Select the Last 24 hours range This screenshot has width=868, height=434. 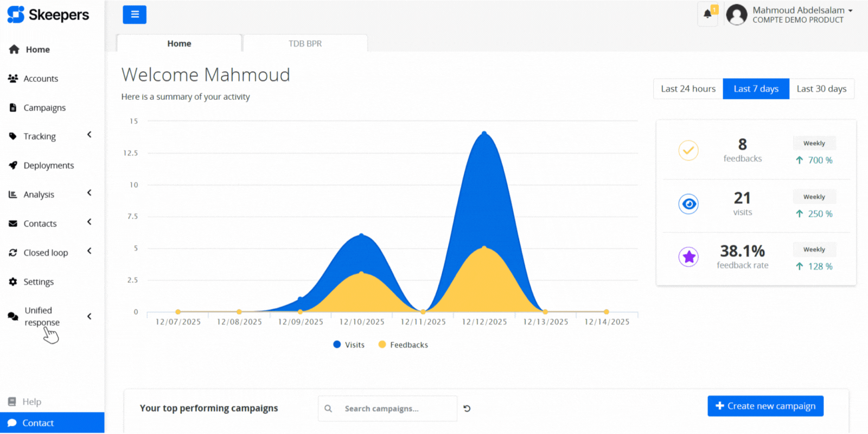click(x=688, y=89)
